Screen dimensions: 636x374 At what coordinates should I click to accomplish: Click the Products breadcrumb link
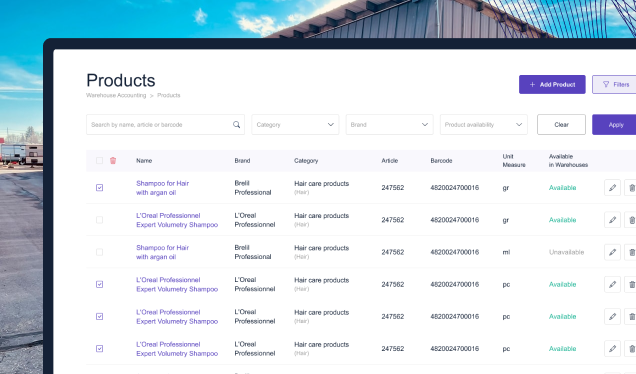point(169,95)
